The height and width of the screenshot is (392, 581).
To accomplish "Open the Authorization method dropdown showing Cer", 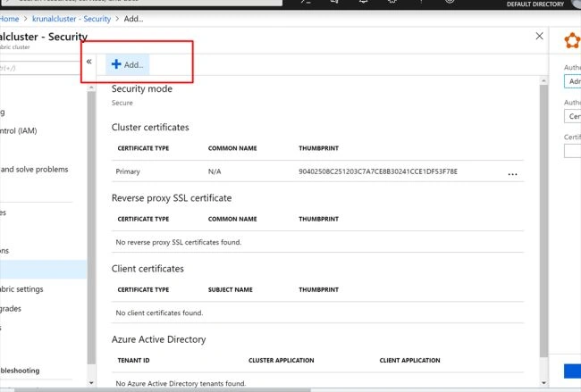I will click(x=572, y=116).
